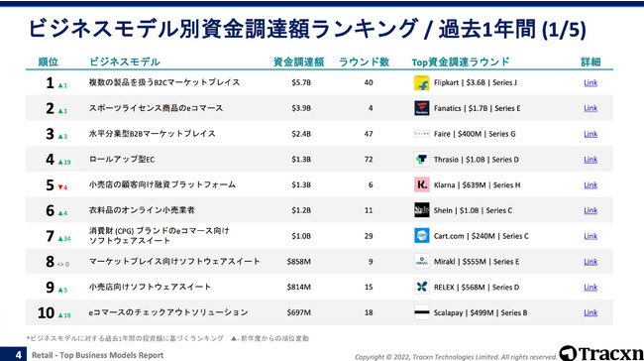
Task: Click the green up arrow beside rank 4
Action: [60, 162]
